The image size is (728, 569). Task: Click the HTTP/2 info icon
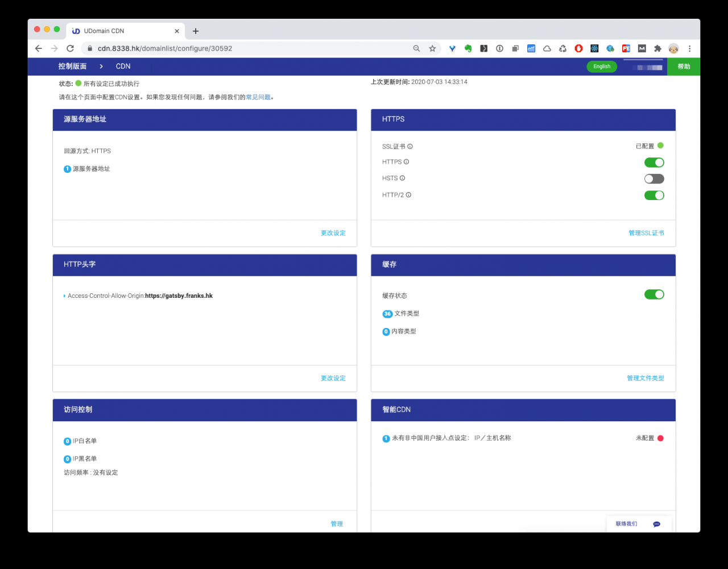click(x=408, y=195)
